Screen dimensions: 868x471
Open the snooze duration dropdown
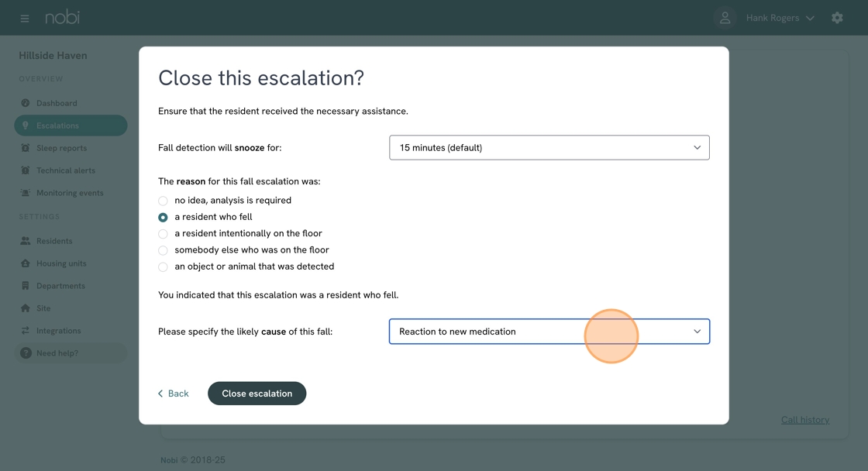pos(549,148)
